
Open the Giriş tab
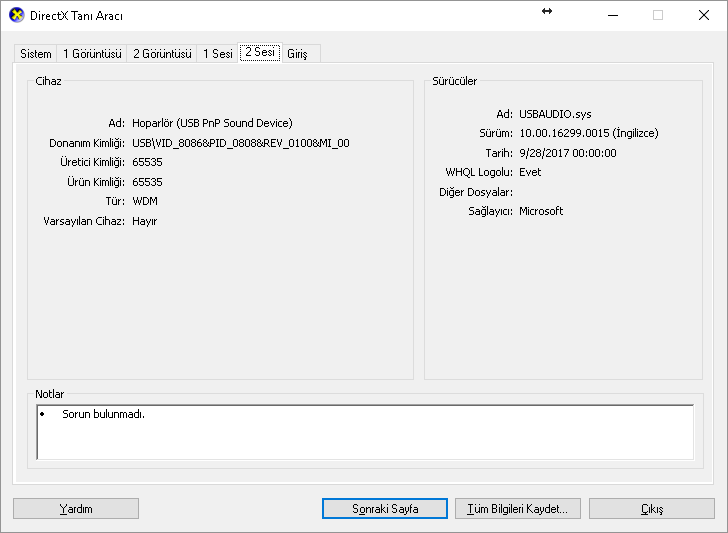coord(297,54)
